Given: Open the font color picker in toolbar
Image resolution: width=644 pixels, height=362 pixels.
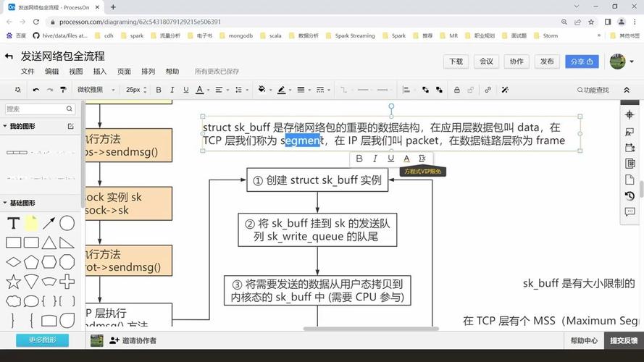Looking at the screenshot, I should [x=202, y=90].
